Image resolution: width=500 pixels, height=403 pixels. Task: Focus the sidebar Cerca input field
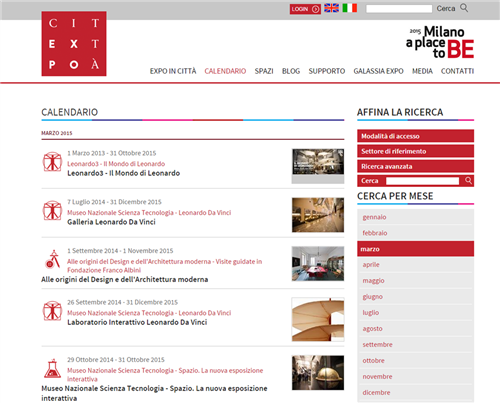click(422, 181)
